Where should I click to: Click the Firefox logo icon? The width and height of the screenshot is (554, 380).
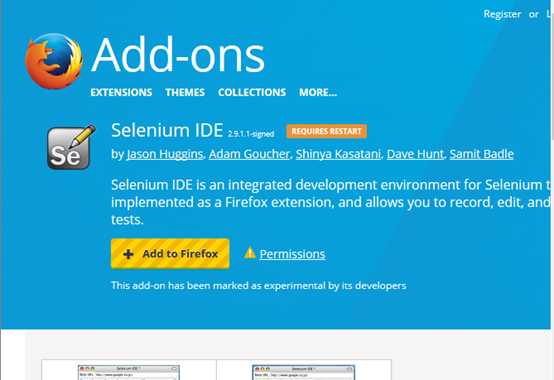tap(54, 61)
